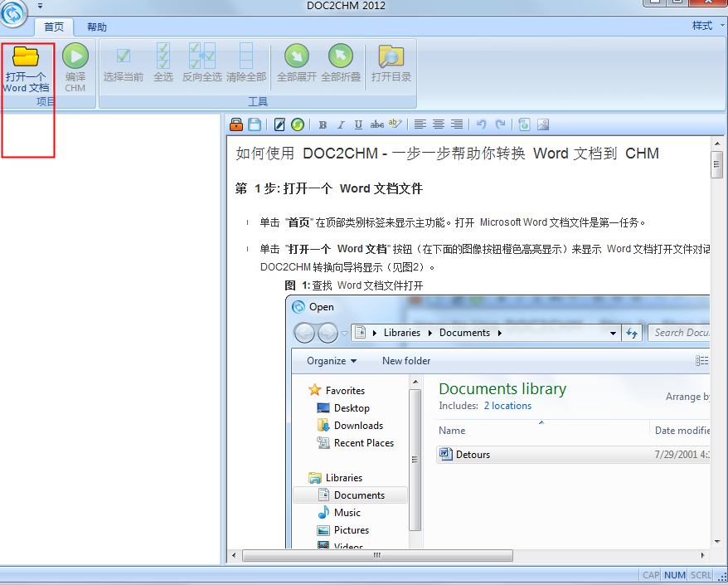Open the quick access toolbar dropdown arrow
Image resolution: width=728 pixels, height=585 pixels.
click(x=41, y=6)
